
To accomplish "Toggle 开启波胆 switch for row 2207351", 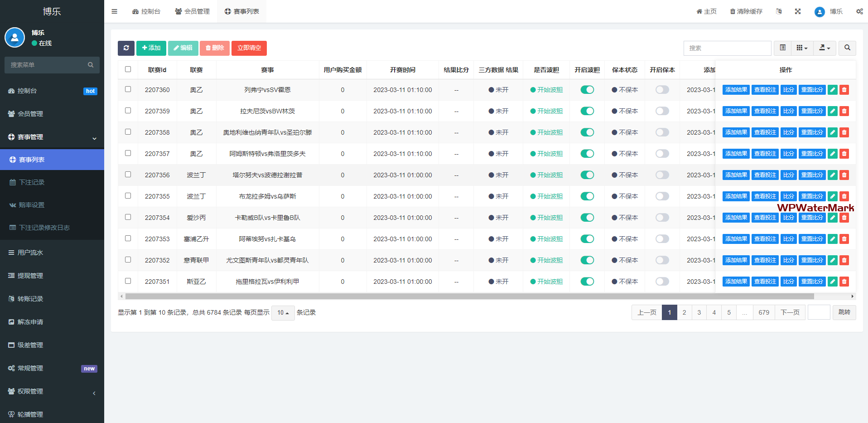I will (587, 282).
